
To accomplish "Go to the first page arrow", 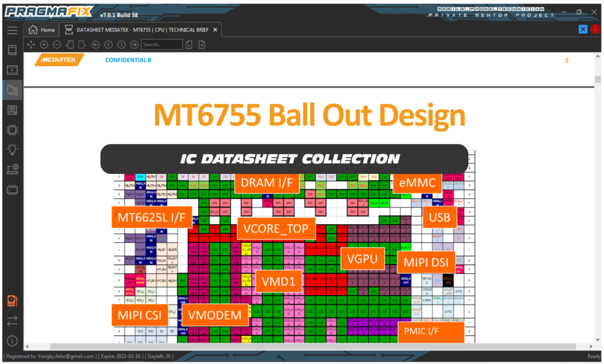I will coord(96,44).
